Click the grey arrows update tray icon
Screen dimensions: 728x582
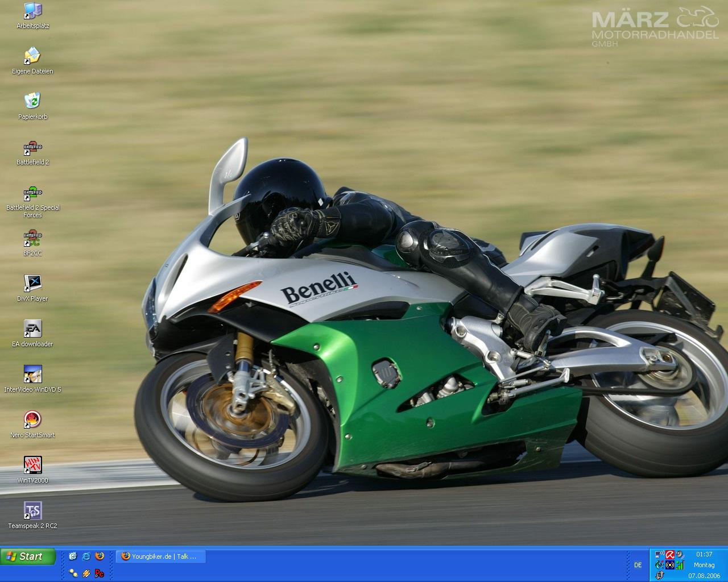tap(659, 575)
